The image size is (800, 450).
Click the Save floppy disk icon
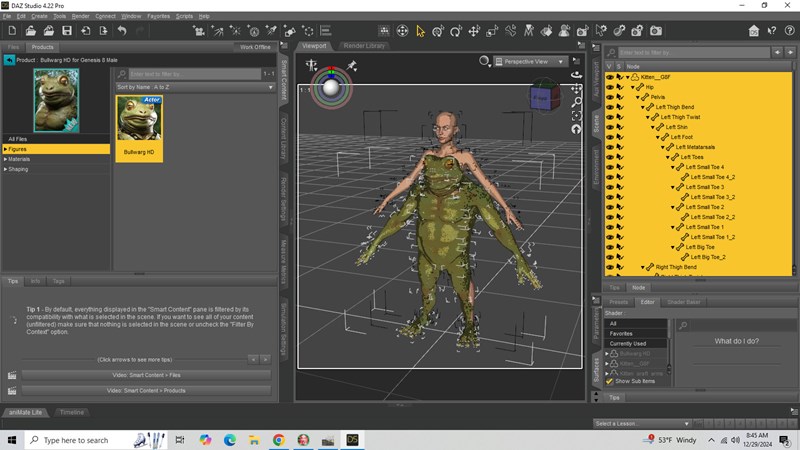[x=67, y=31]
